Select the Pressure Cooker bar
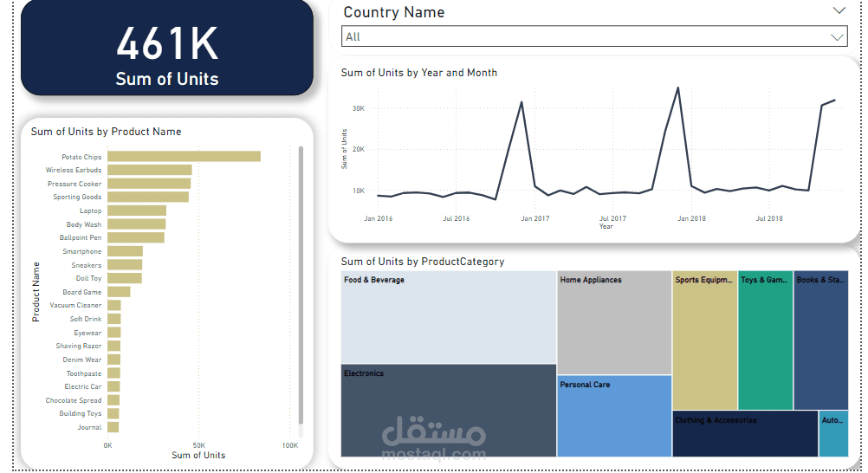This screenshot has width=868, height=473. (x=149, y=184)
